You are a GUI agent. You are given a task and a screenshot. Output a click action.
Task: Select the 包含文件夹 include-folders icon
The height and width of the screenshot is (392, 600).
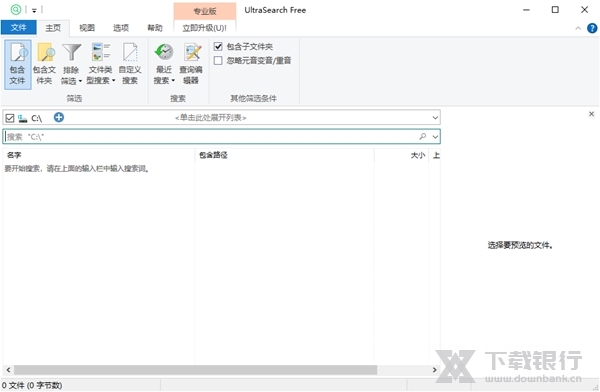point(44,64)
